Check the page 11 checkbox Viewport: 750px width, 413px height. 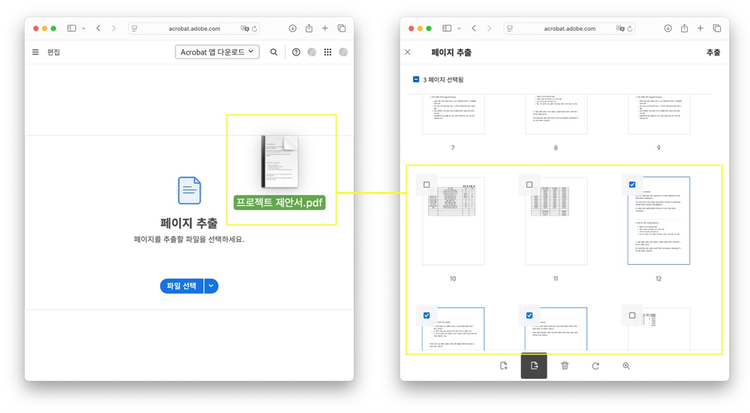point(529,184)
